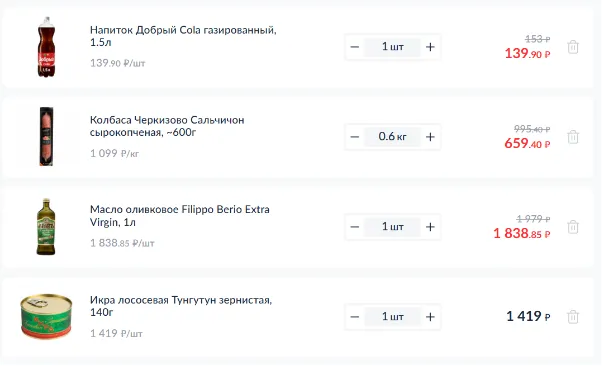Open the Напиток Добрый Cola product link
The height and width of the screenshot is (366, 602).
[183, 36]
